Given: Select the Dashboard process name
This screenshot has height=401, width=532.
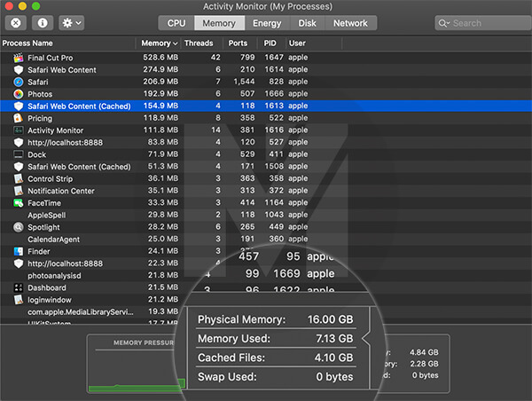Looking at the screenshot, I should pos(47,287).
